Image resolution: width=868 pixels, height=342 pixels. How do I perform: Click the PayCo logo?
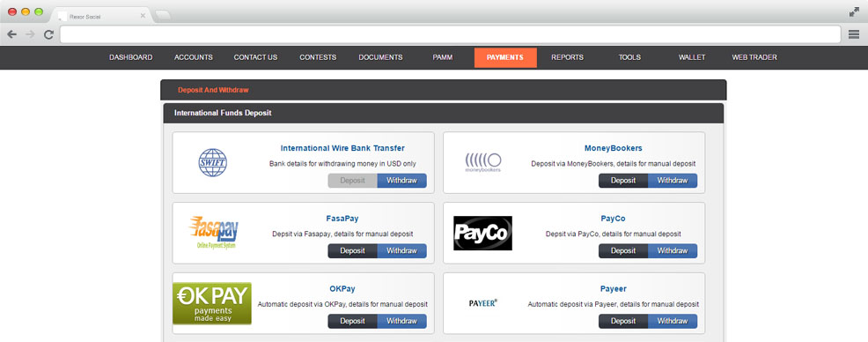[482, 233]
